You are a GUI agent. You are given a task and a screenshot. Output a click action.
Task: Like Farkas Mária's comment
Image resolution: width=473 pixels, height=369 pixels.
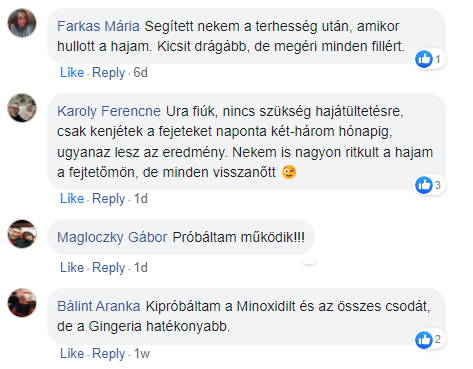72,72
